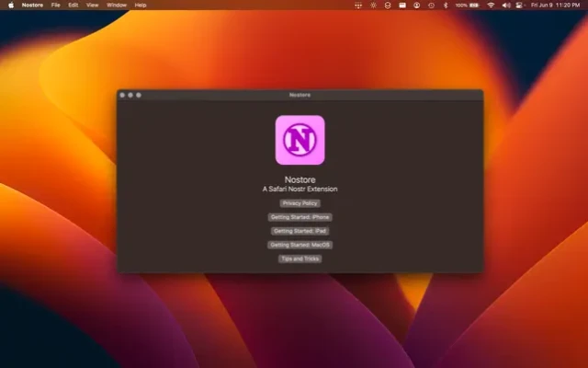This screenshot has height=368, width=588.
Task: Click the Wi-Fi status icon
Action: point(491,5)
